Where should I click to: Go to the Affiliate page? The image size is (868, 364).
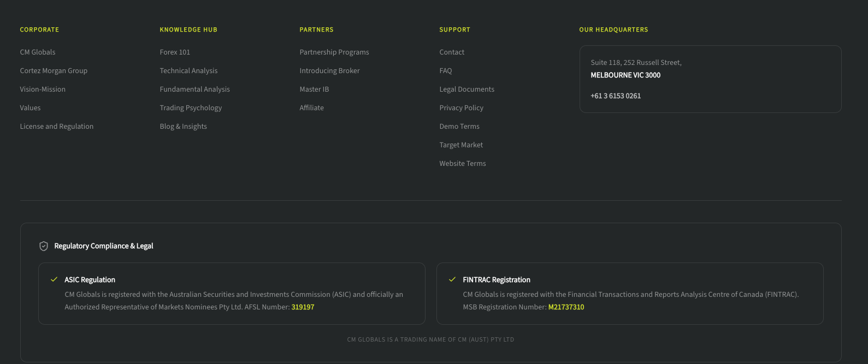311,108
